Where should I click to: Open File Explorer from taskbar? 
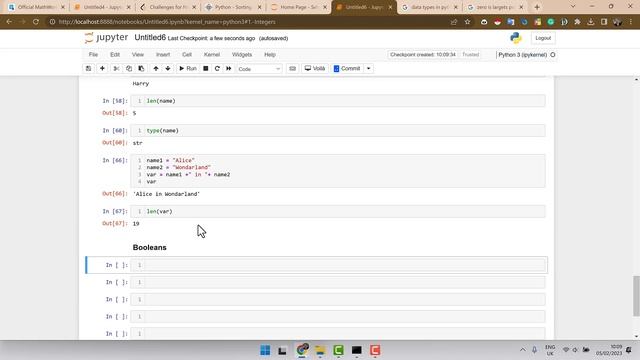tap(320, 350)
